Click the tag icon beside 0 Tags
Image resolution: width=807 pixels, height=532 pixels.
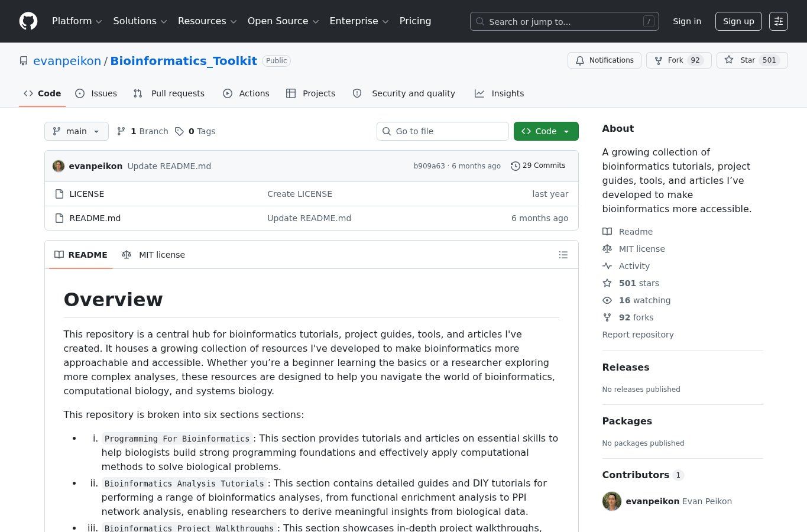pyautogui.click(x=179, y=131)
